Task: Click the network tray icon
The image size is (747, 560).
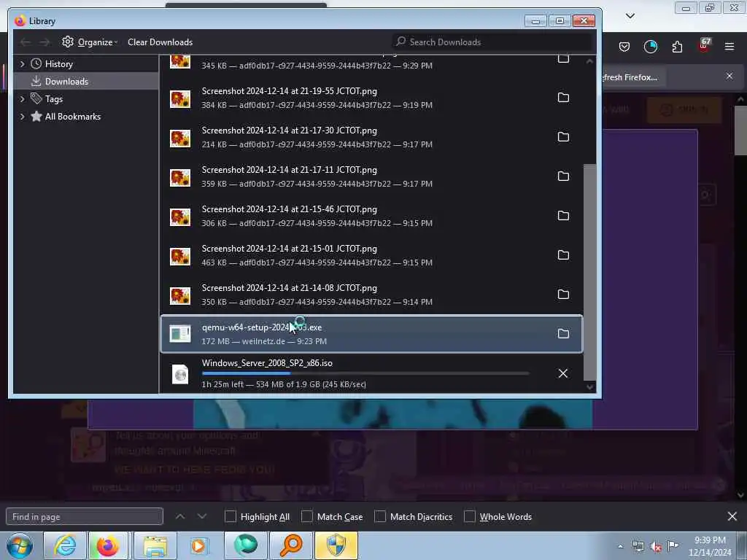Action: 638,547
